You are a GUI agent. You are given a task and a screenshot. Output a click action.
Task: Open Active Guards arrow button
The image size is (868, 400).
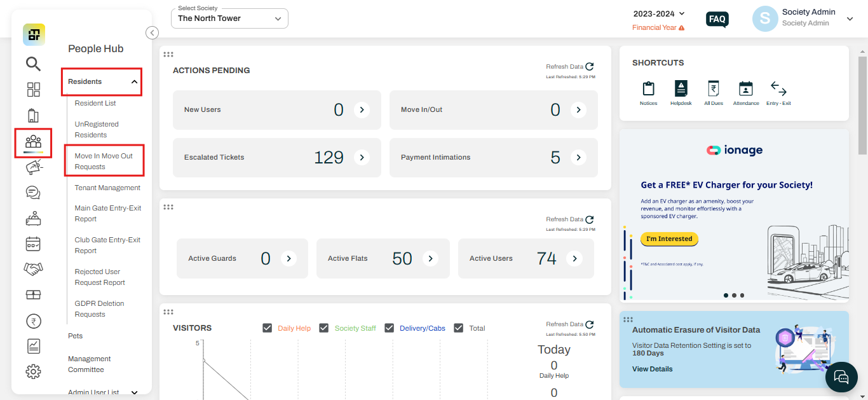point(288,259)
